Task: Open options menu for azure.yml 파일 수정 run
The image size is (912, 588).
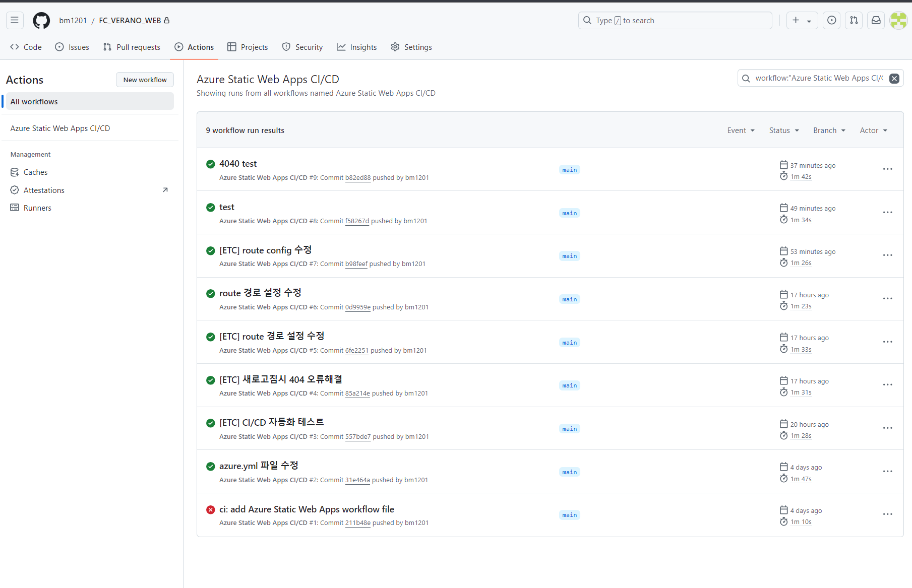Action: click(x=888, y=472)
